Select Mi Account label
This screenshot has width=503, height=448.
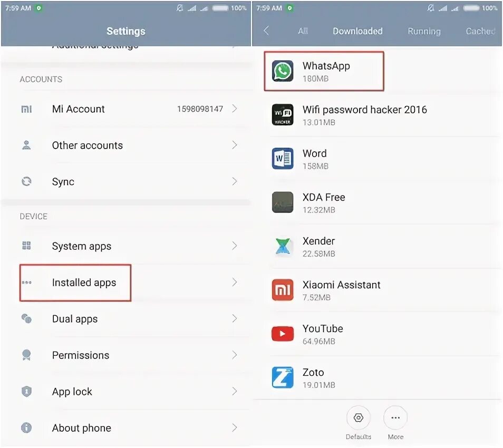click(78, 109)
